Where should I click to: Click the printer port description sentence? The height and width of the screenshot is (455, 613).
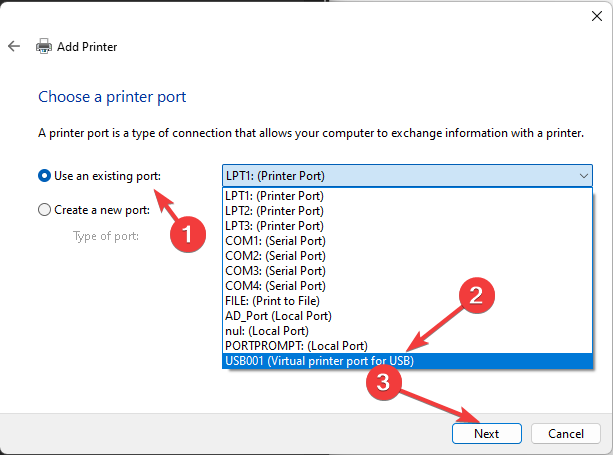(x=311, y=133)
